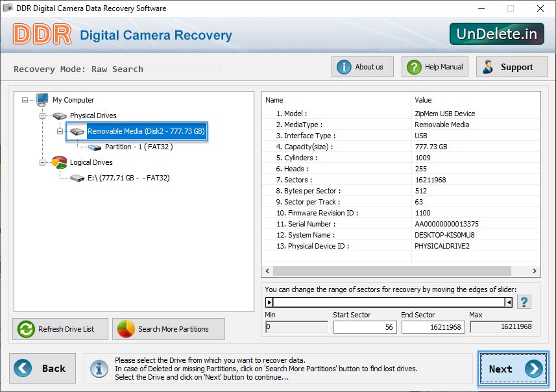Go Back to previous step
Image resolution: width=556 pixels, height=392 pixels.
tap(43, 368)
